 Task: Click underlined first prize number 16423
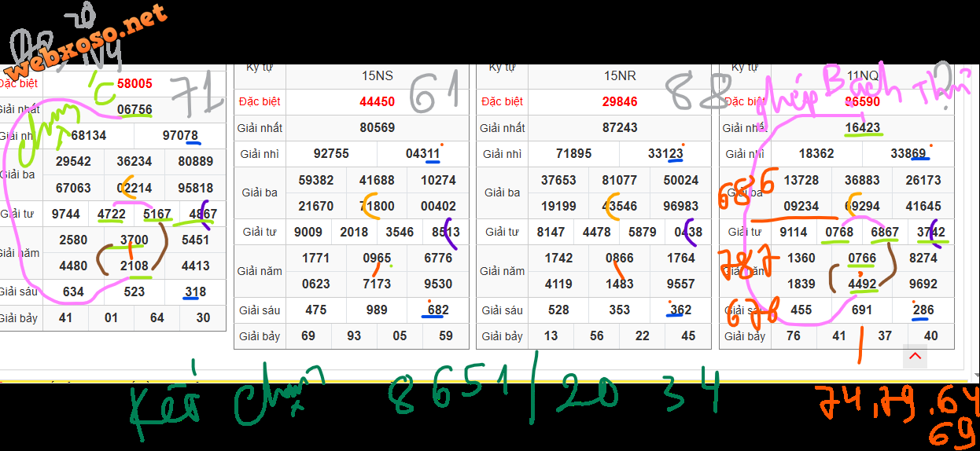863,127
